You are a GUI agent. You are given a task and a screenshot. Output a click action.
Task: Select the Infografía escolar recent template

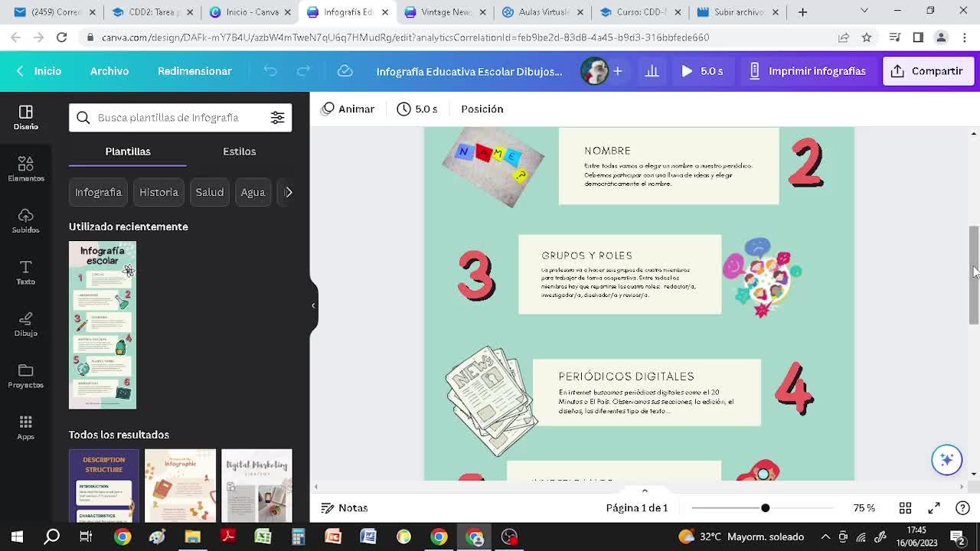coord(103,325)
